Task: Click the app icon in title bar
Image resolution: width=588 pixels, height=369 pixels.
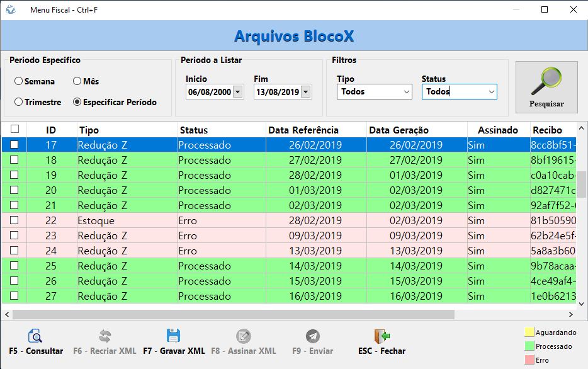Action: (x=10, y=10)
